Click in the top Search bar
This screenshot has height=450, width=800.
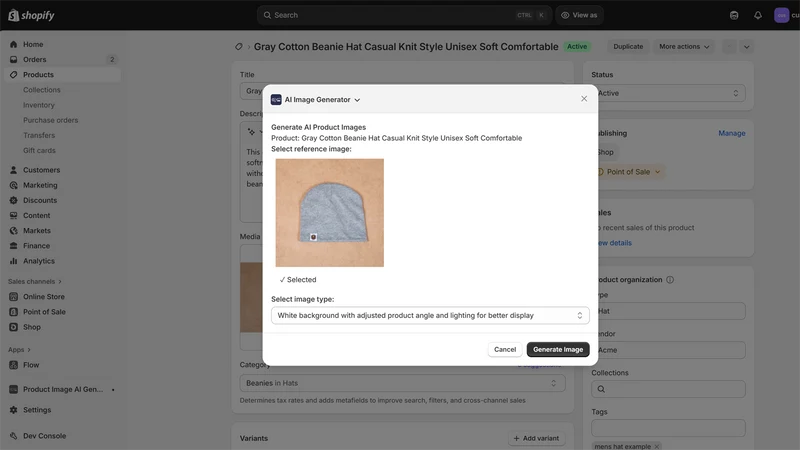pos(404,15)
